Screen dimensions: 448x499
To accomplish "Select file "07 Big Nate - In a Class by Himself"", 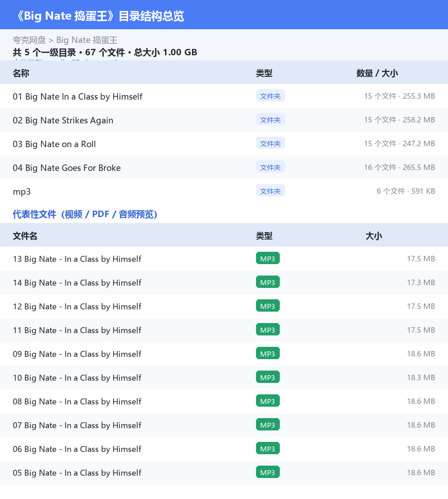I will pyautogui.click(x=77, y=425).
